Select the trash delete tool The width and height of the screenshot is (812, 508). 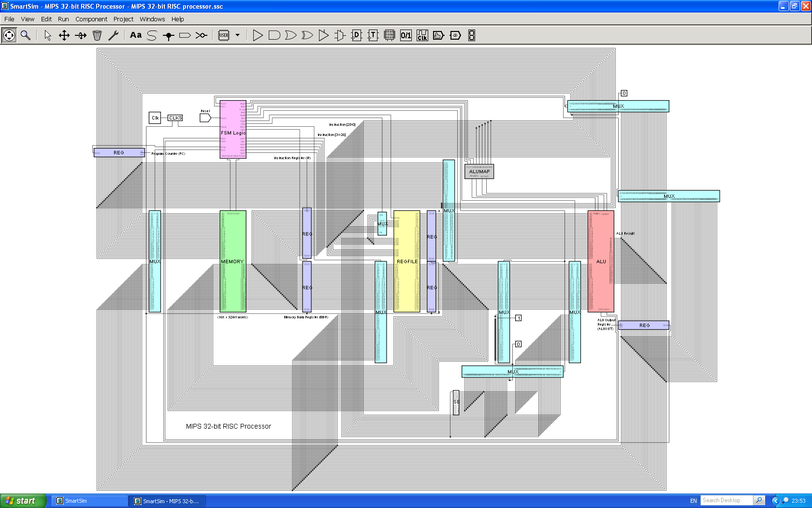point(97,35)
